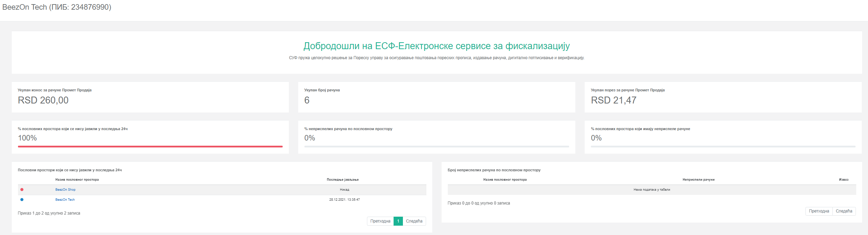Click the Назив пословног простора header beside Последње јављање
Viewport: 868px width, 235px height.
[x=77, y=180]
